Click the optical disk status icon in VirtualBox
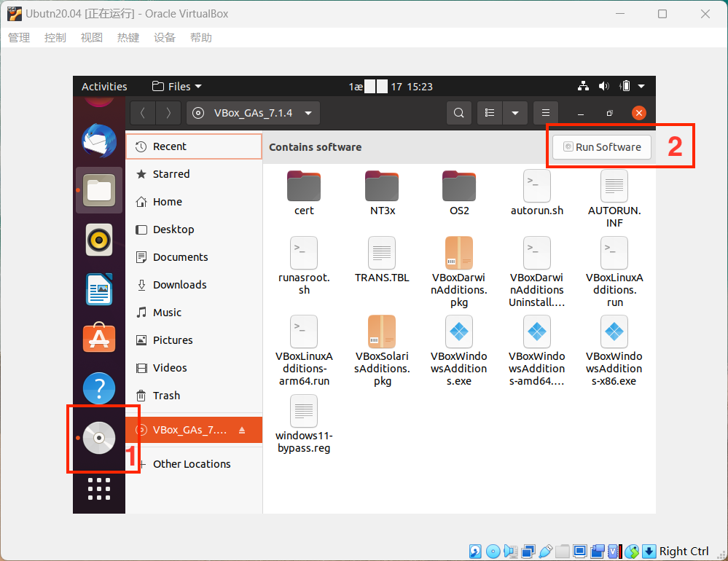Screen dimensions: 728x561 tap(493, 552)
